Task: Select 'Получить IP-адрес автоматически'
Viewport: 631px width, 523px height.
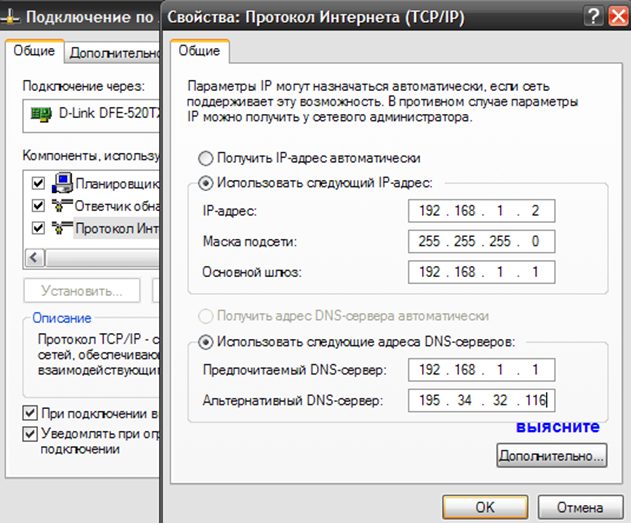Action: [205, 159]
